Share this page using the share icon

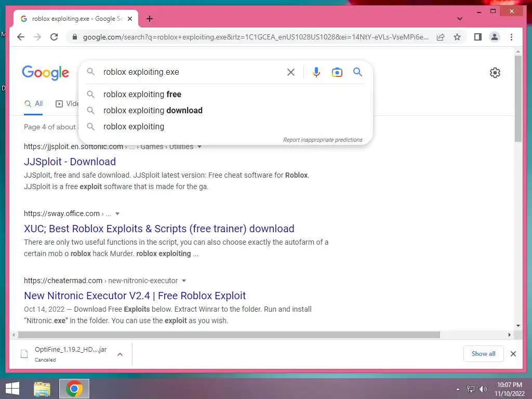(441, 37)
